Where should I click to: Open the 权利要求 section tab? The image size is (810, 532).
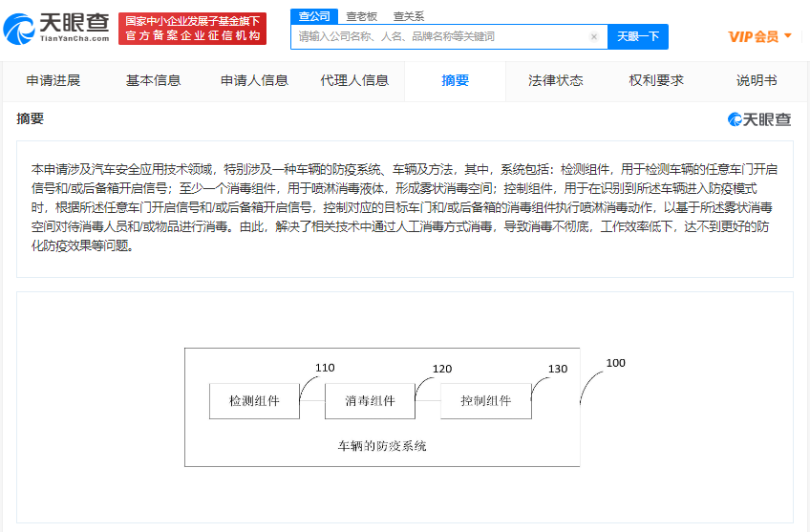(656, 80)
